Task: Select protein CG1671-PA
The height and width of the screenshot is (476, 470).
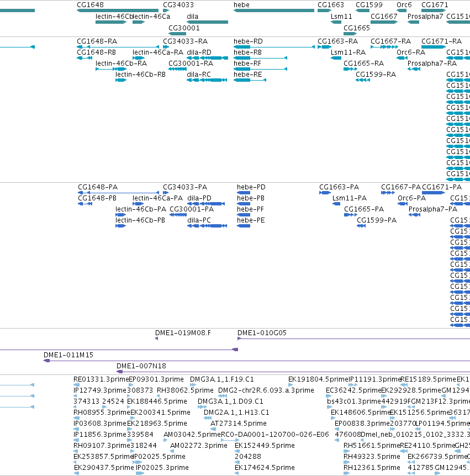Action: [x=442, y=187]
